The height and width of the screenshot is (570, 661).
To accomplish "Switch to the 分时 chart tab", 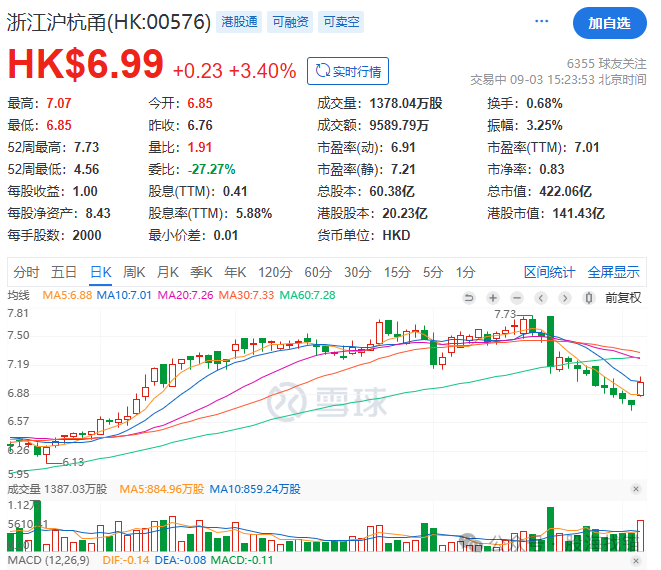I will pyautogui.click(x=26, y=272).
